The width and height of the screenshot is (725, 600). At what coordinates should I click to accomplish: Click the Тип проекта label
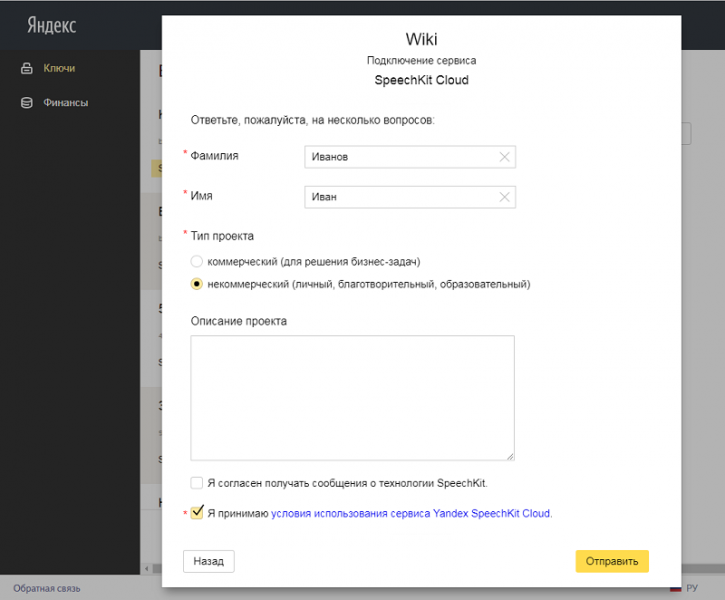pyautogui.click(x=222, y=236)
